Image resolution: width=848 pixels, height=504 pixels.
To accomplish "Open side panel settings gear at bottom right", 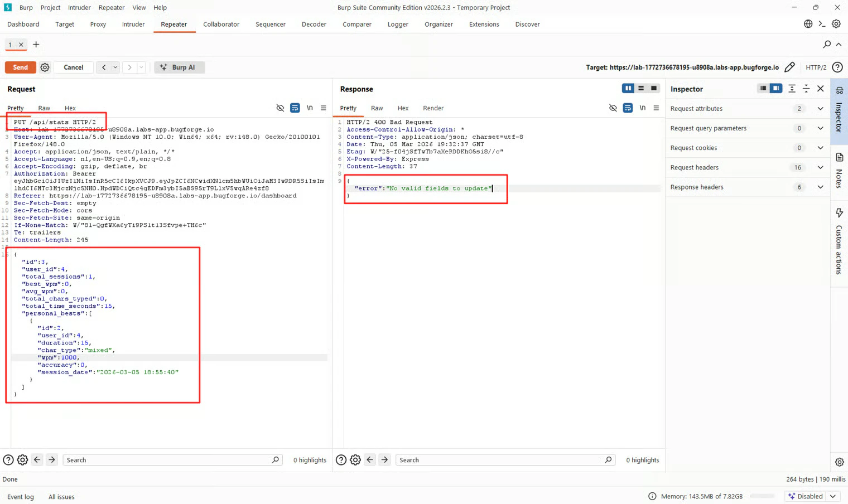I will pos(840,462).
